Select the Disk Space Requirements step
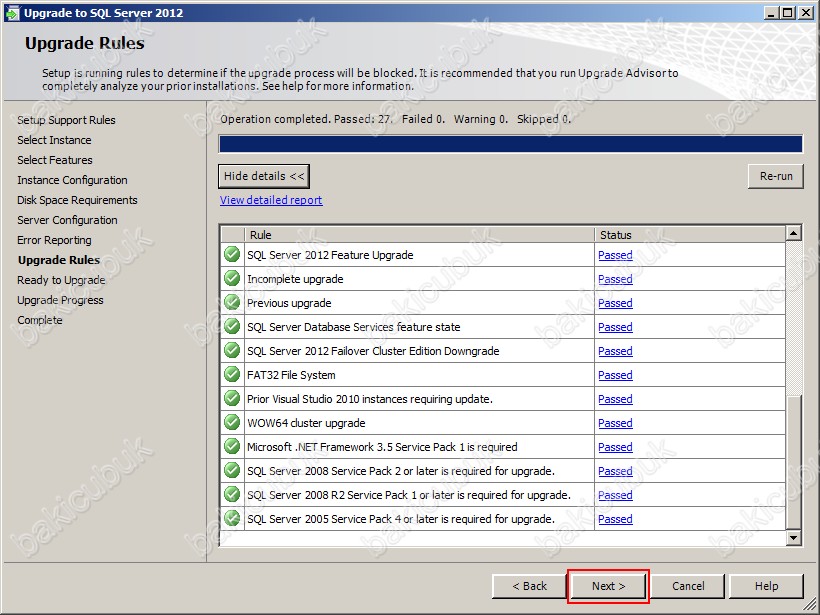This screenshot has width=820, height=615. [77, 200]
